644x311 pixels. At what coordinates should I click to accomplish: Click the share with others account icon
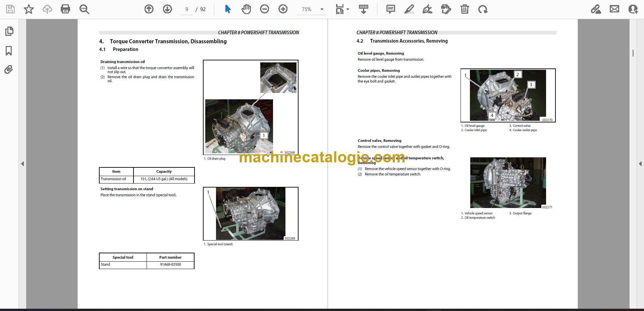[x=633, y=9]
